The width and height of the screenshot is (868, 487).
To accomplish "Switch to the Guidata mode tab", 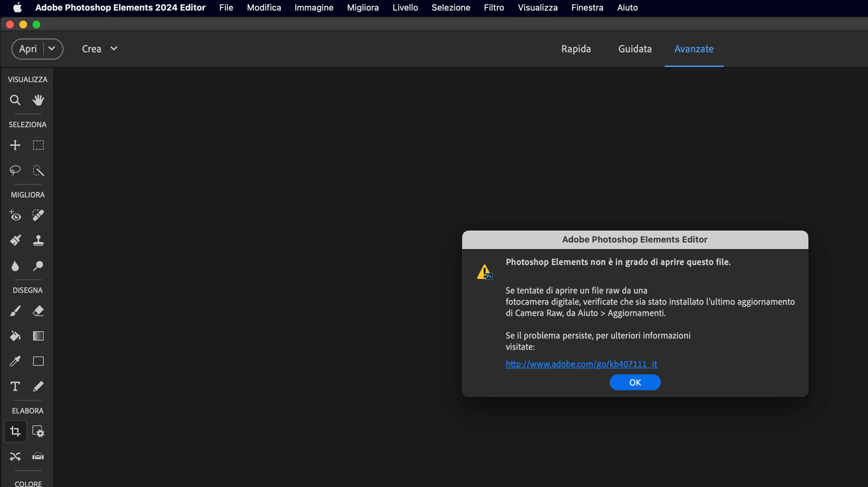I will click(635, 49).
